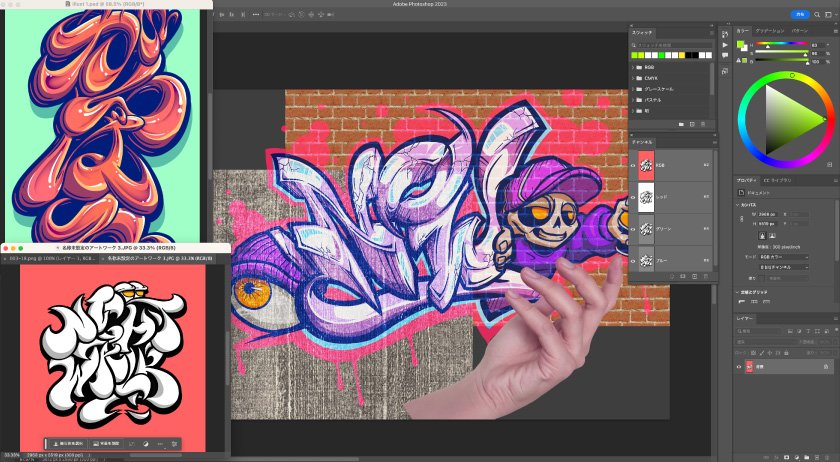Open the bit depth dropdown showing 8 bits/channel
Image resolution: width=840 pixels, height=462 pixels.
coord(783,267)
